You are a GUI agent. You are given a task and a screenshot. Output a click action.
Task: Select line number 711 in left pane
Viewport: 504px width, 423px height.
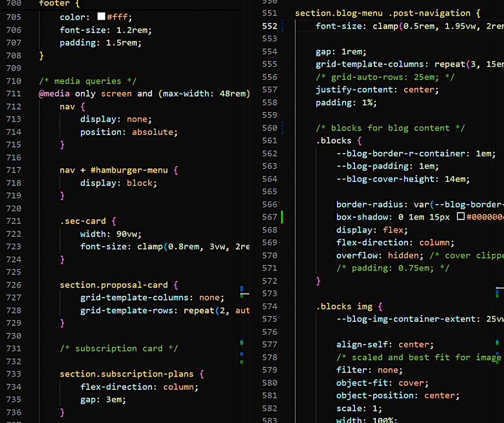(x=13, y=94)
